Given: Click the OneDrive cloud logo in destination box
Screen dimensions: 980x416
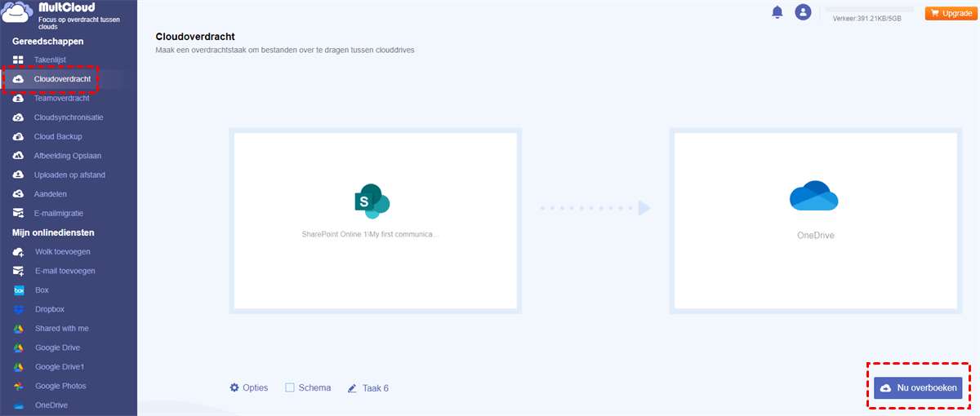Looking at the screenshot, I should click(814, 195).
